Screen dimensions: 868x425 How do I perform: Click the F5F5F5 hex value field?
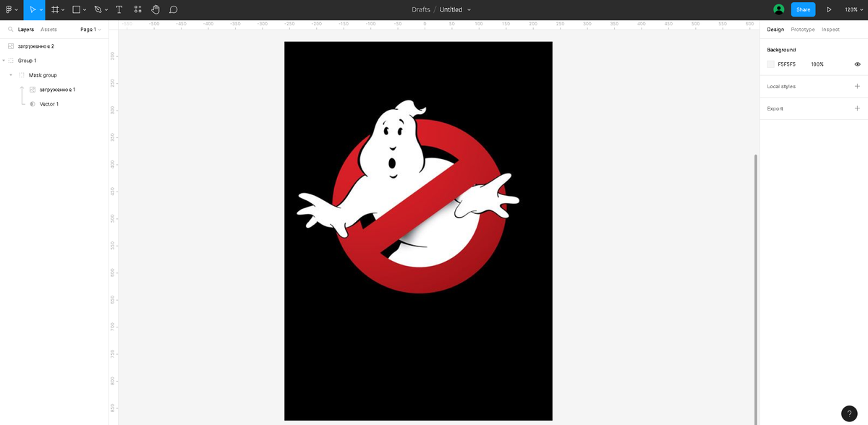786,64
